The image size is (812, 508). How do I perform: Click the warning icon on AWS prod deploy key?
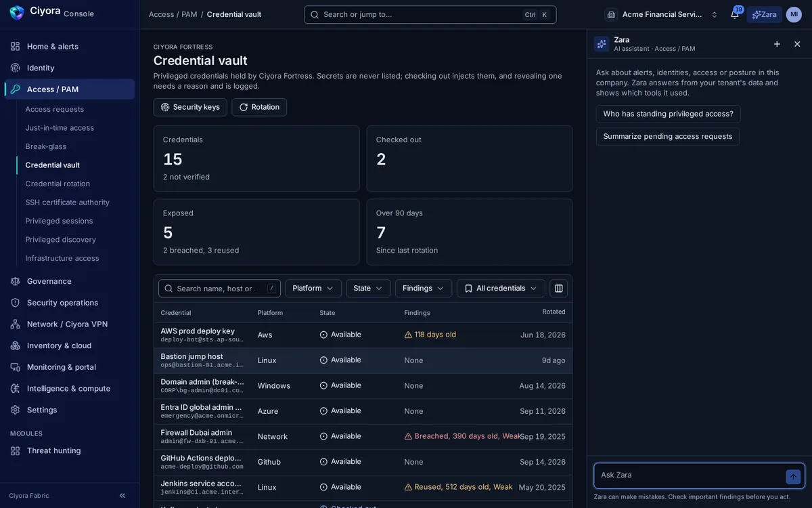(x=408, y=335)
